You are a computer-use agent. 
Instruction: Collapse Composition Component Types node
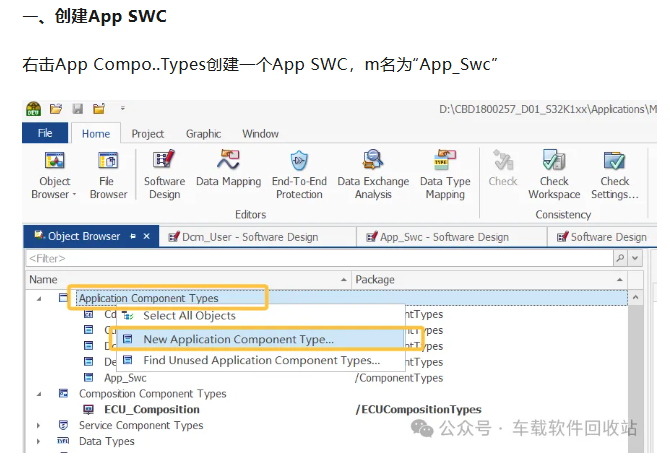coord(39,394)
